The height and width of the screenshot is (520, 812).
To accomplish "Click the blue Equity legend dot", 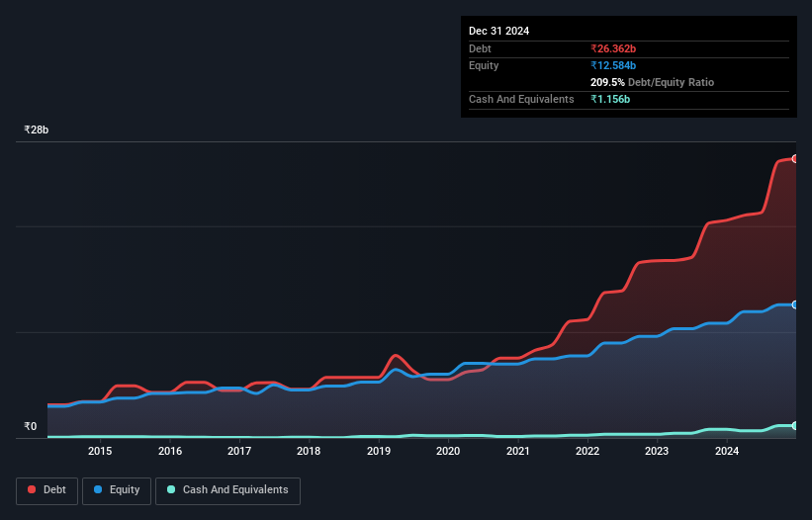I will coord(98,489).
